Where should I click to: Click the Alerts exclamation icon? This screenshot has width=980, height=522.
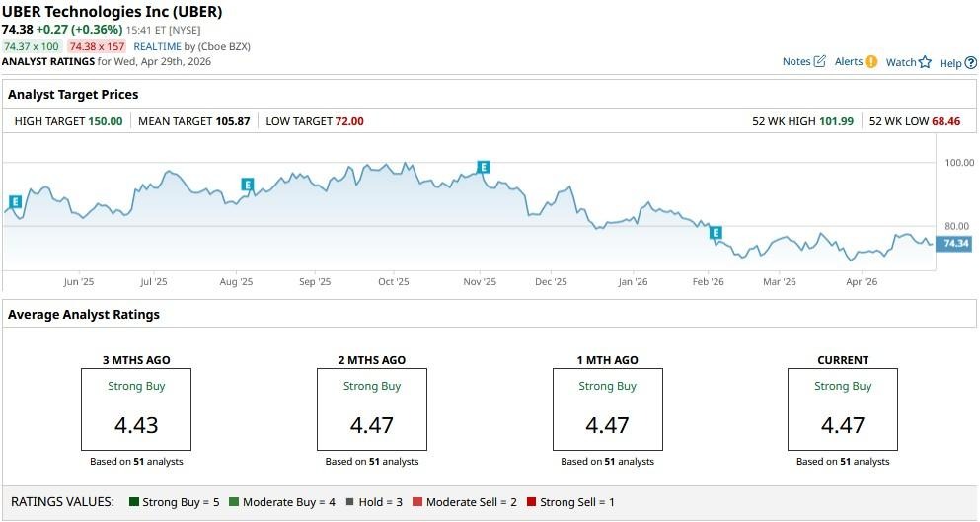tap(871, 61)
